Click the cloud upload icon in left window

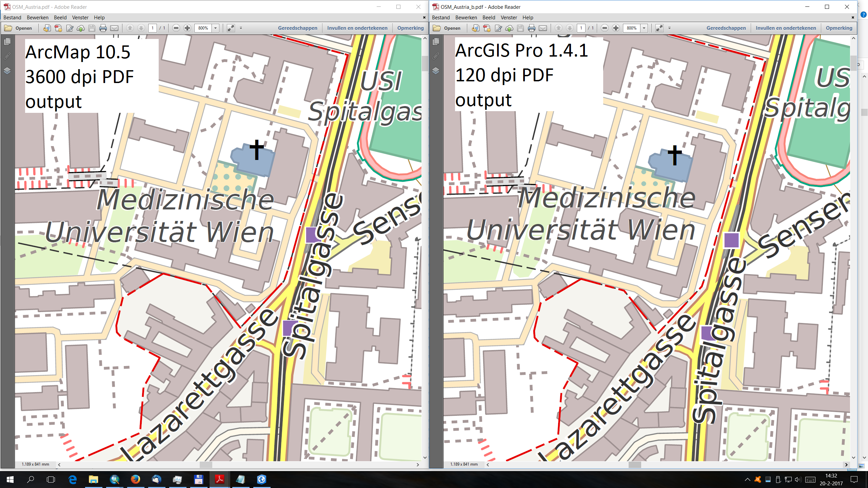(81, 28)
